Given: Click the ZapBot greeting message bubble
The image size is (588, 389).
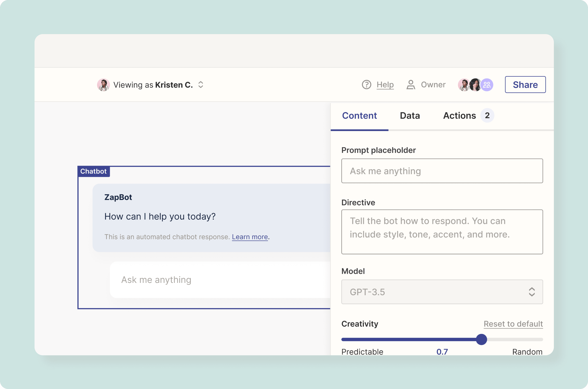Looking at the screenshot, I should tap(211, 218).
